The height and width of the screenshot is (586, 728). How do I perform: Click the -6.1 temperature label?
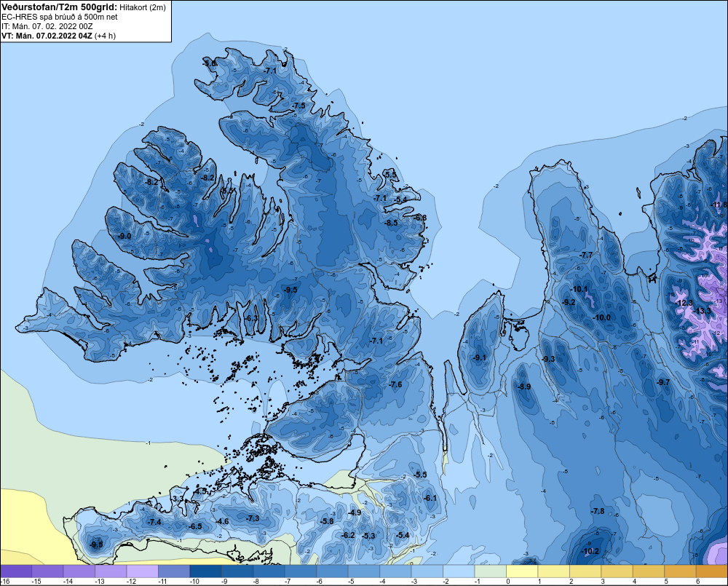coord(430,498)
